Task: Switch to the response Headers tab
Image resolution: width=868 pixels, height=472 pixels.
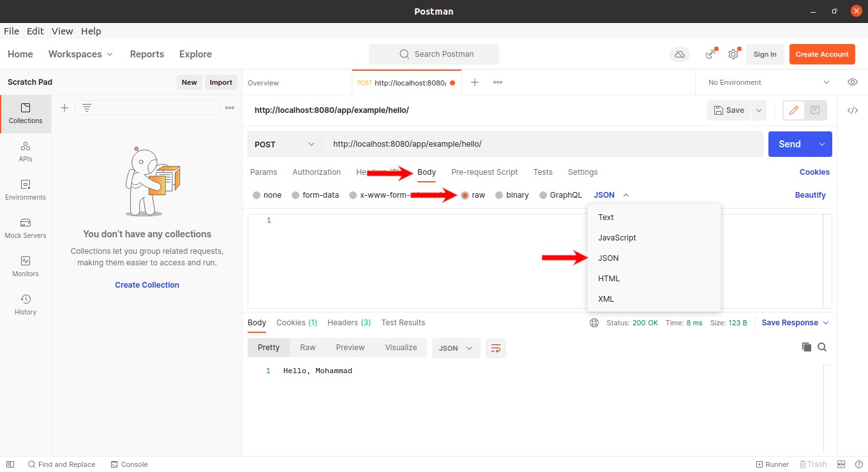Action: point(348,323)
